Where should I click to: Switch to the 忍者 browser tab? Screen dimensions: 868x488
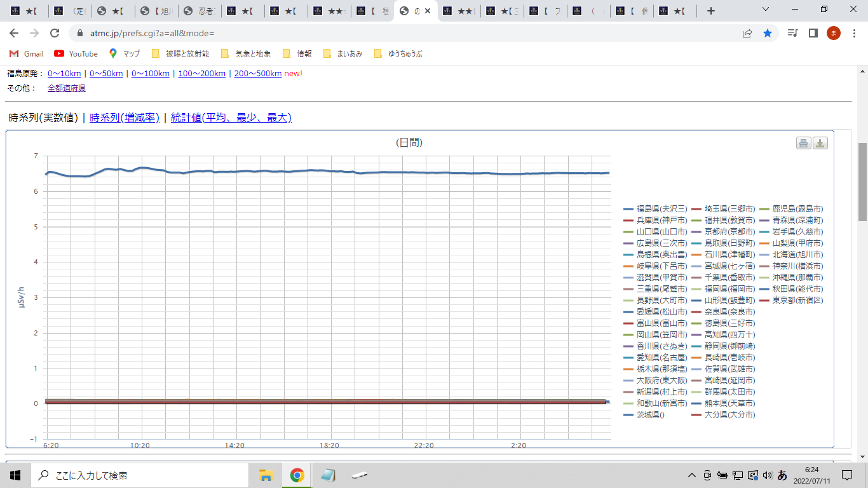[x=198, y=11]
